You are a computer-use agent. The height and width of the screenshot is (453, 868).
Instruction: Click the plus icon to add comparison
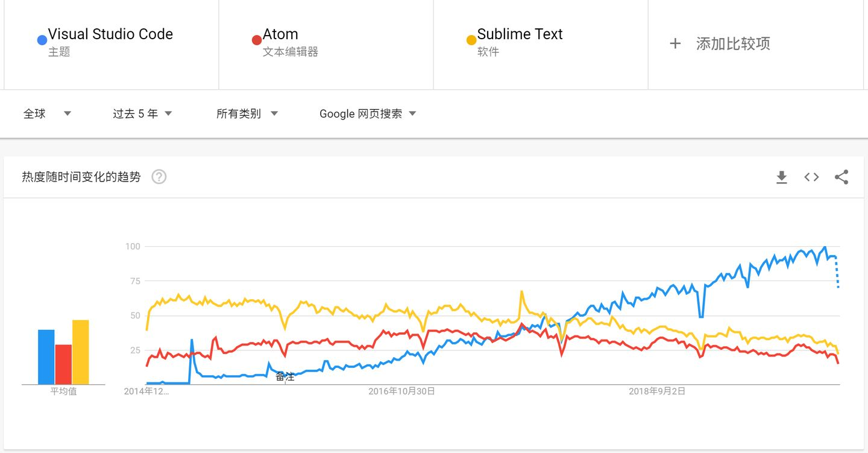tap(675, 43)
